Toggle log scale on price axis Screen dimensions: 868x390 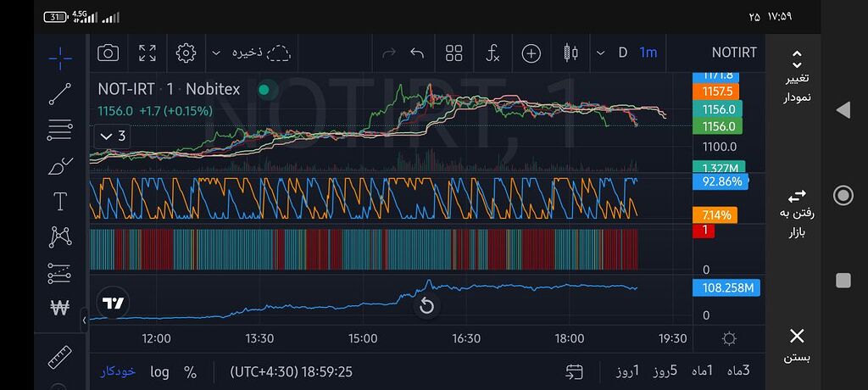point(159,371)
